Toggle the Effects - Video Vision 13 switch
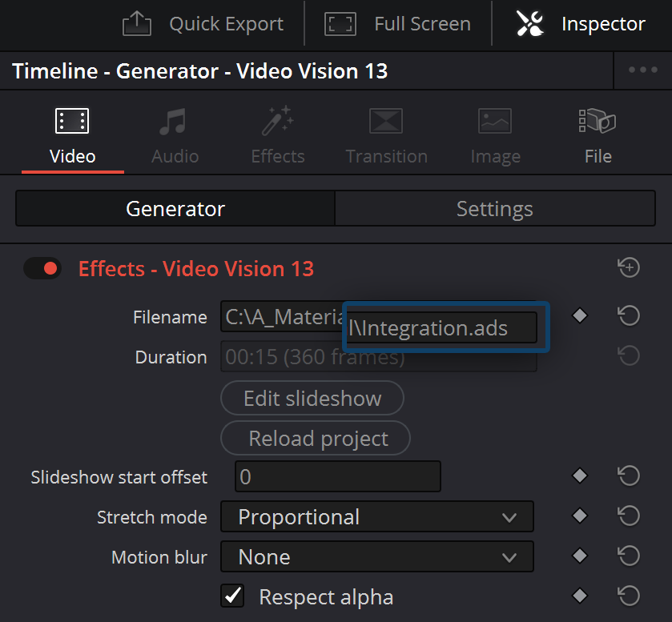672x622 pixels. [42, 268]
